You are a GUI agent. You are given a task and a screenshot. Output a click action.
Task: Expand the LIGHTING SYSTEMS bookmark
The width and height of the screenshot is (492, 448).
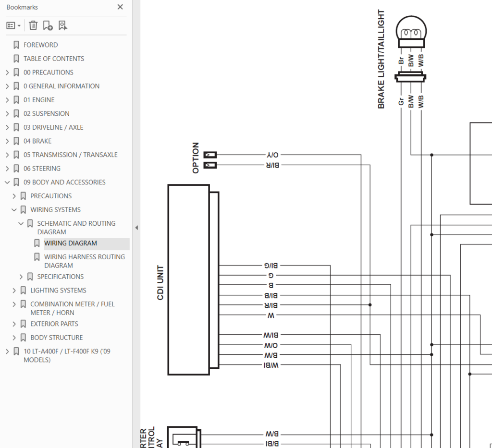14,291
